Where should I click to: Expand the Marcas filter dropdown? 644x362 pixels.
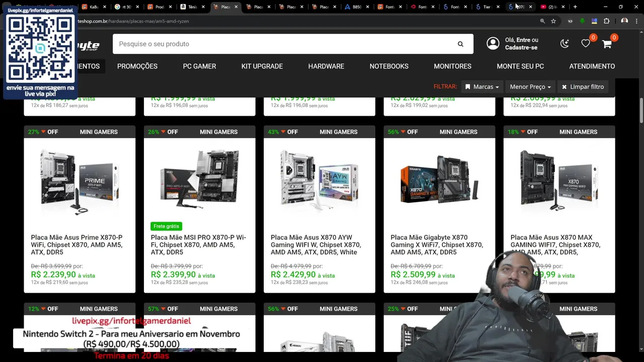tap(482, 86)
